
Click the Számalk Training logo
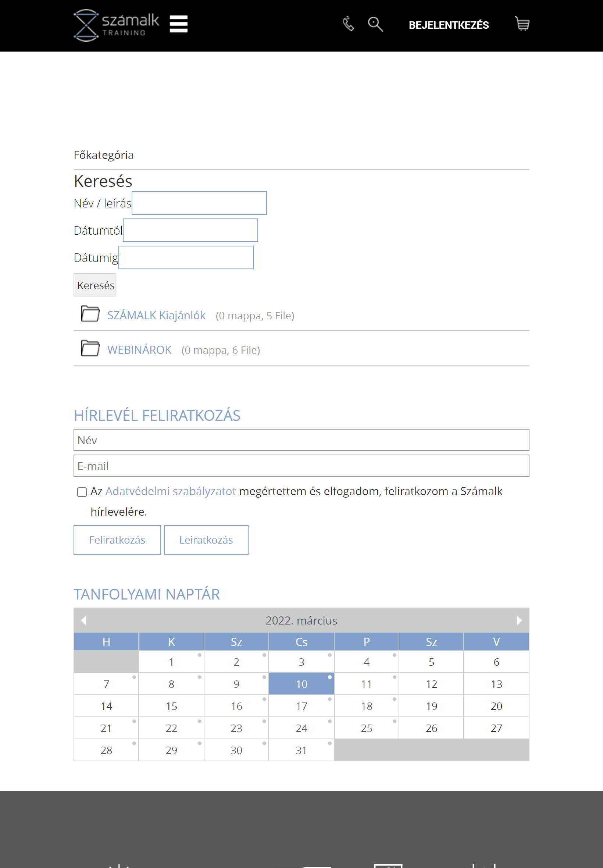pyautogui.click(x=116, y=25)
